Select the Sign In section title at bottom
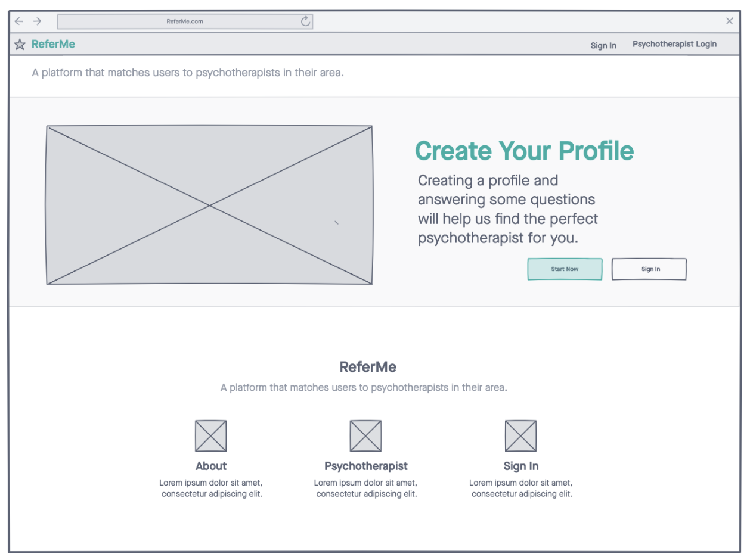The height and width of the screenshot is (560, 750). pyautogui.click(x=521, y=466)
